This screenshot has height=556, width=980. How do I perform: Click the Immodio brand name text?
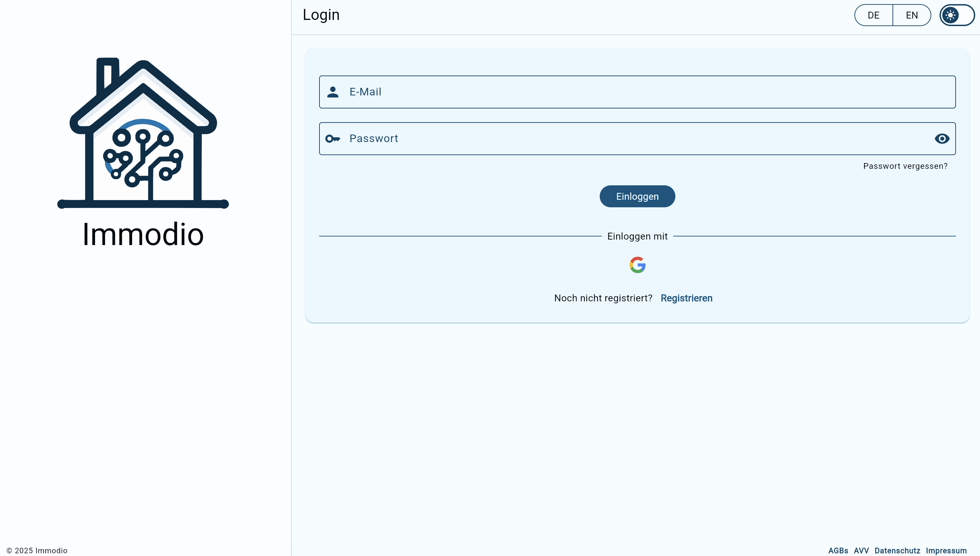(x=143, y=234)
